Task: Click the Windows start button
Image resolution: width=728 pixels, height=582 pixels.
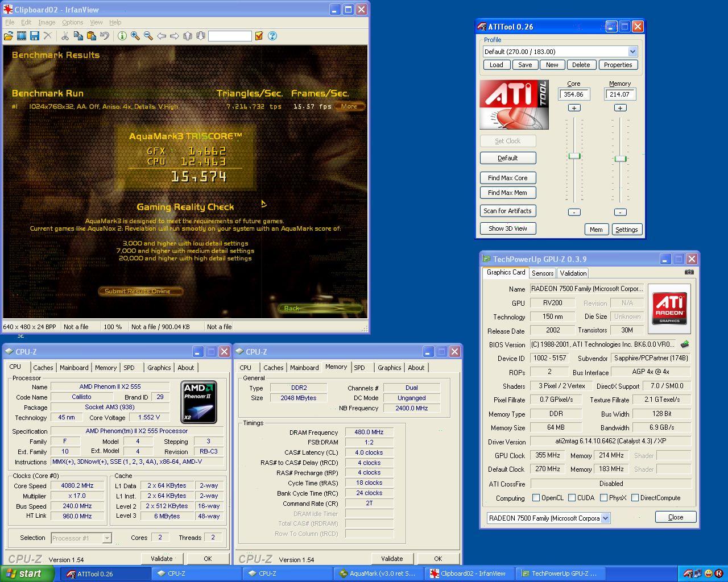Action: pos(28,573)
